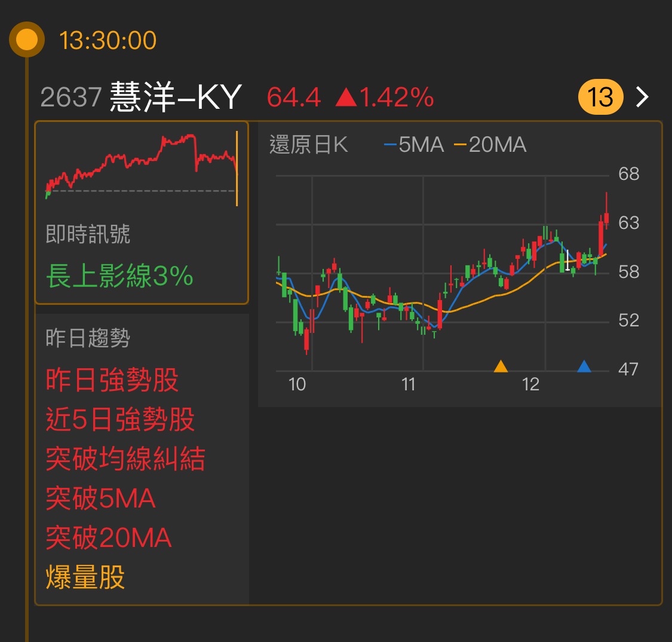Screen dimensions: 672x642
Task: Open the intraday mini chart thumbnail
Action: pos(142,170)
